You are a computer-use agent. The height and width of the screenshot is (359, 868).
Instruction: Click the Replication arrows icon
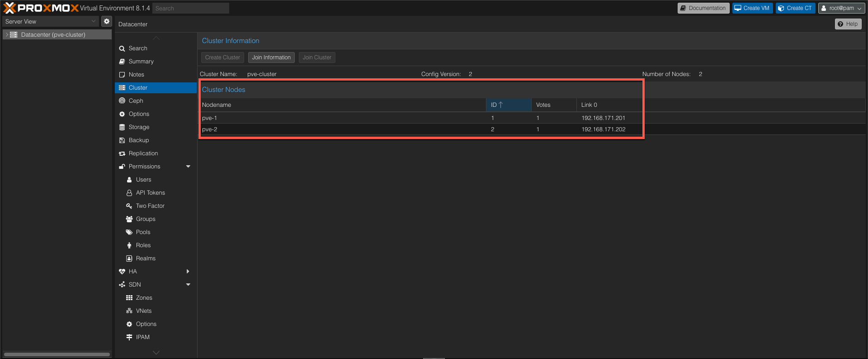pyautogui.click(x=122, y=153)
